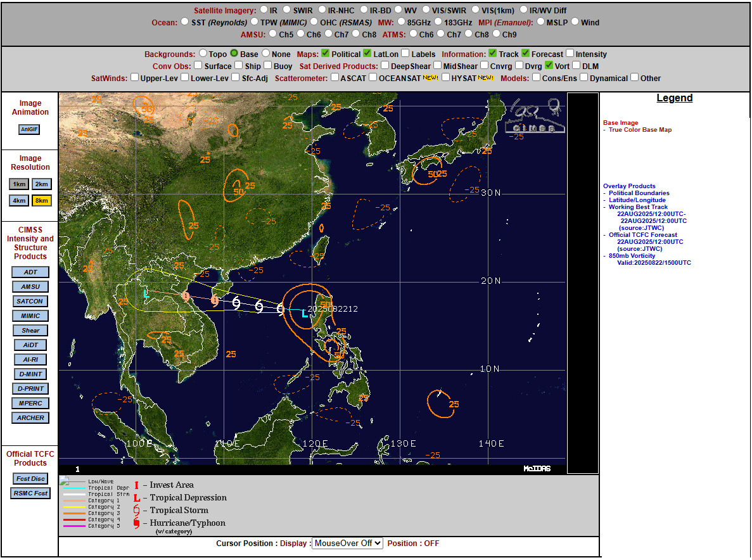Select the IR satellite imagery radio button
The width and height of the screenshot is (752, 560).
(x=263, y=10)
